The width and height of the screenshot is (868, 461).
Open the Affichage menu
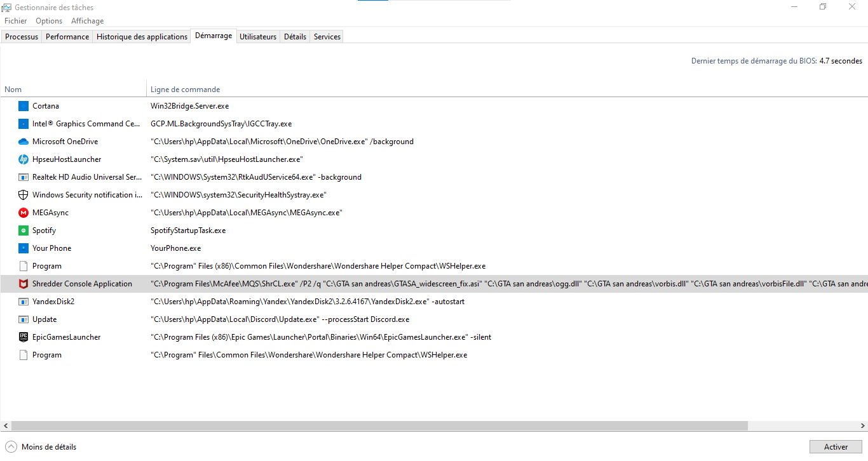pyautogui.click(x=87, y=21)
